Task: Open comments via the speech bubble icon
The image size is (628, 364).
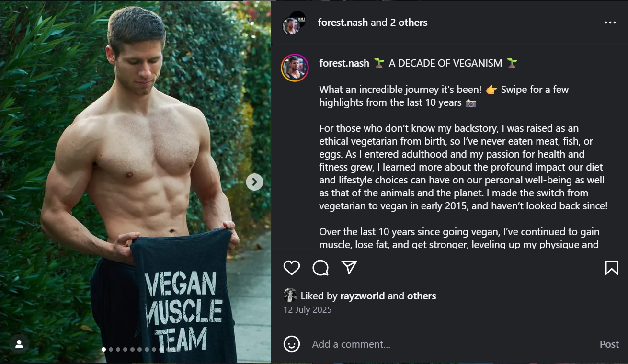Action: point(320,268)
